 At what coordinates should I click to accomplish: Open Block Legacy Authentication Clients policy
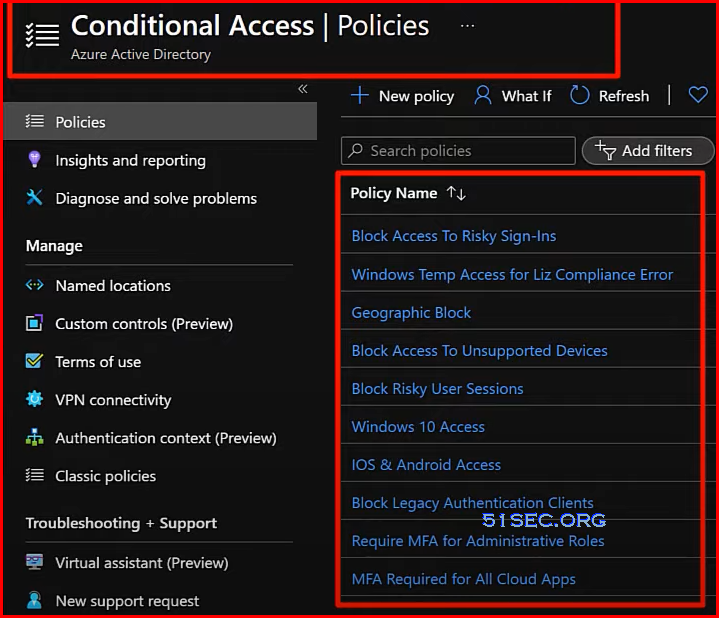(x=472, y=502)
